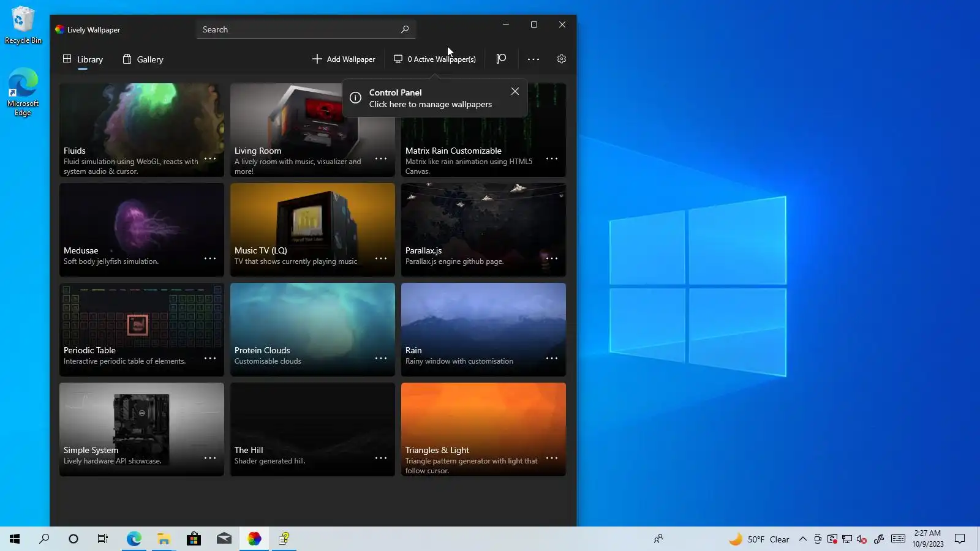The height and width of the screenshot is (551, 980).
Task: Open more options for Music TV (LQ)
Action: click(x=381, y=258)
